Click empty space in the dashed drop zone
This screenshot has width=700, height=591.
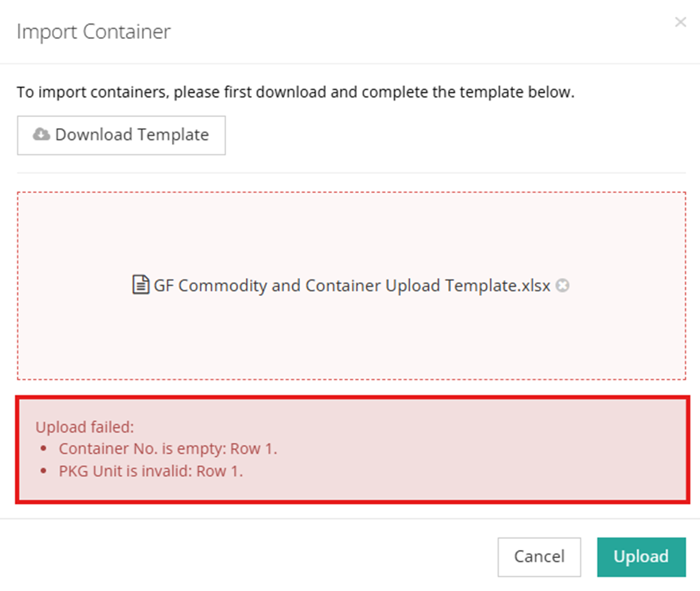pyautogui.click(x=351, y=226)
